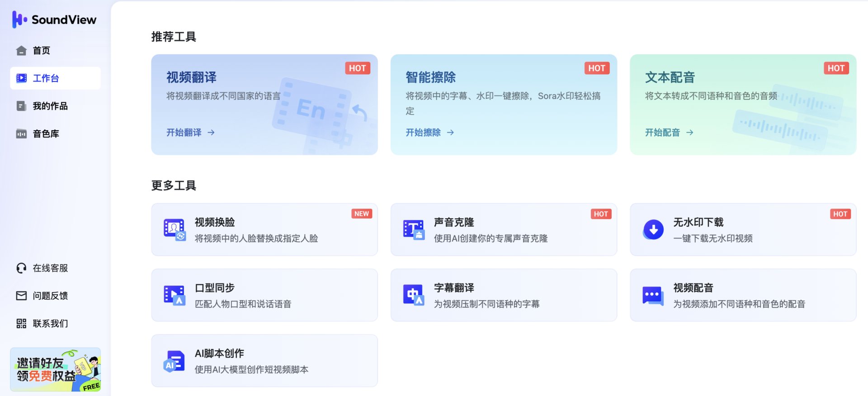Click the arrow next to 开始配音
The width and height of the screenshot is (868, 396).
coord(690,133)
